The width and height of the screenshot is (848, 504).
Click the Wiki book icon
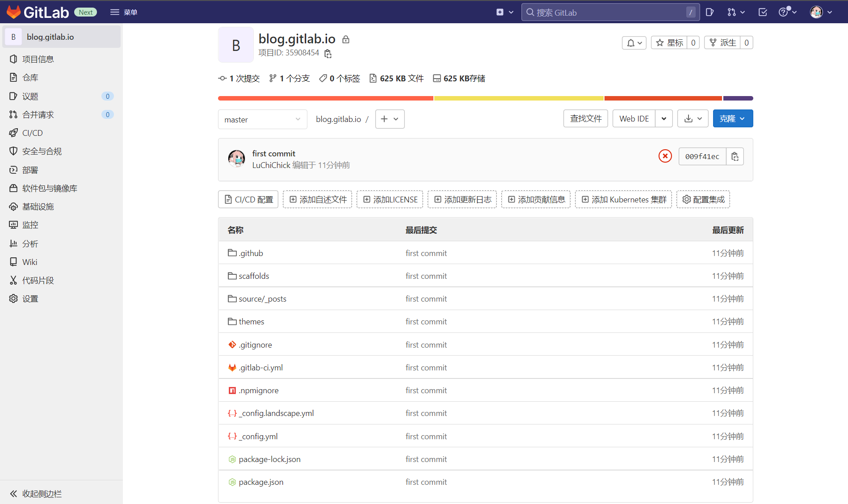[13, 262]
